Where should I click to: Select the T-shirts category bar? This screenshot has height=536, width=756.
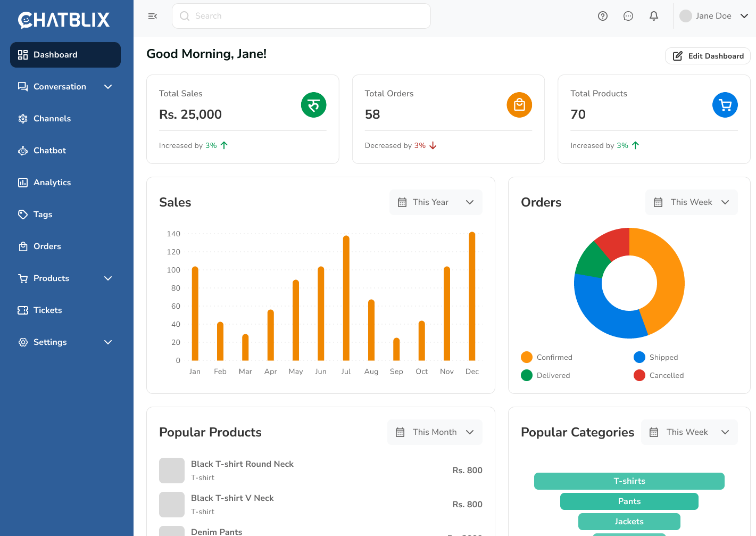629,481
